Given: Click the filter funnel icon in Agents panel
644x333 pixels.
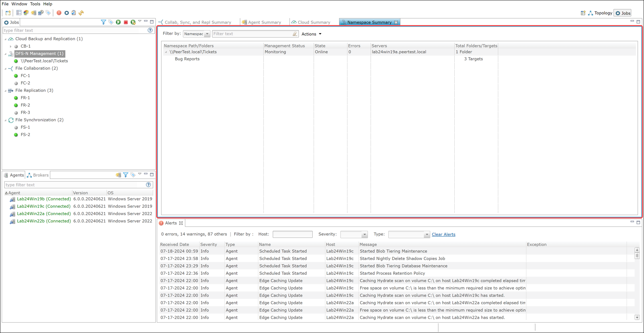Looking at the screenshot, I should coord(126,175).
